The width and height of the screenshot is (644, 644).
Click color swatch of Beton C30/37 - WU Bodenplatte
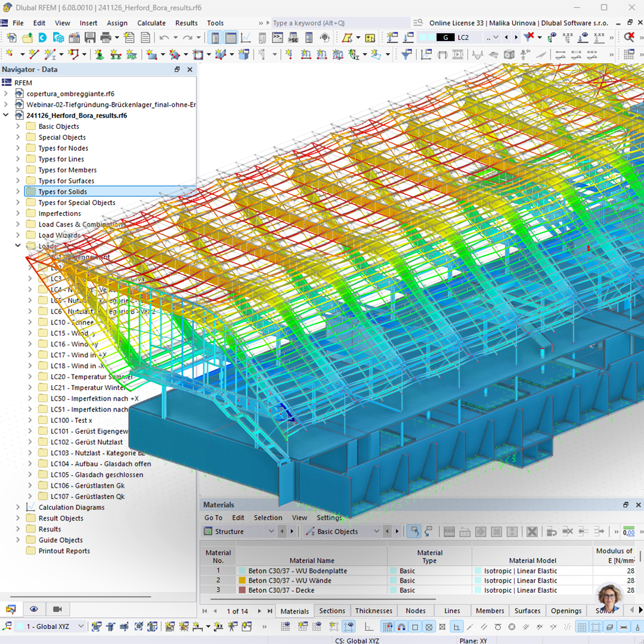[x=242, y=571]
